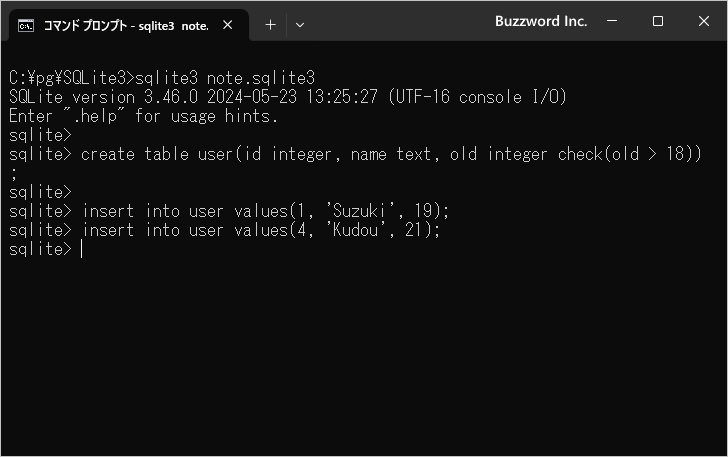
Task: Place the cursor at the last sqlite> prompt
Action: 81,249
